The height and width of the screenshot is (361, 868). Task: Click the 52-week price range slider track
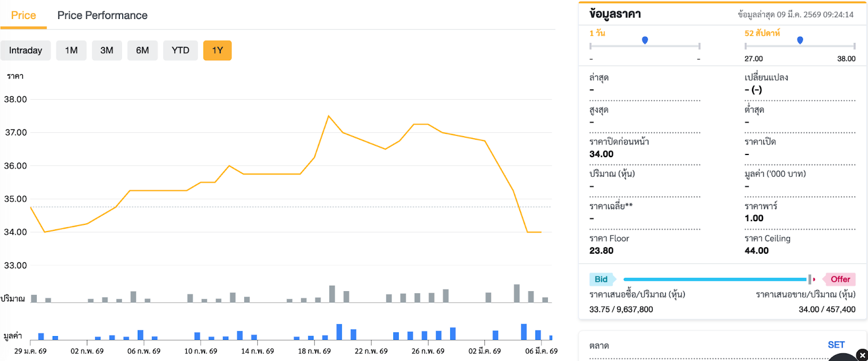point(770,46)
